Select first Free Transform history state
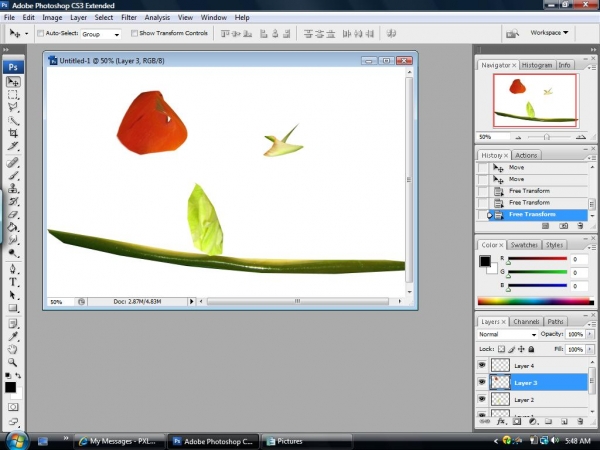Screen dimensions: 600x450 (532, 191)
